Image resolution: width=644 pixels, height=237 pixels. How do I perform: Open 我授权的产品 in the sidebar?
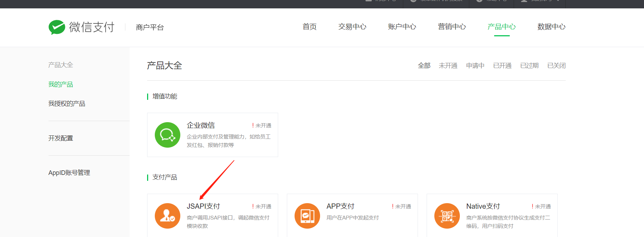pos(67,104)
